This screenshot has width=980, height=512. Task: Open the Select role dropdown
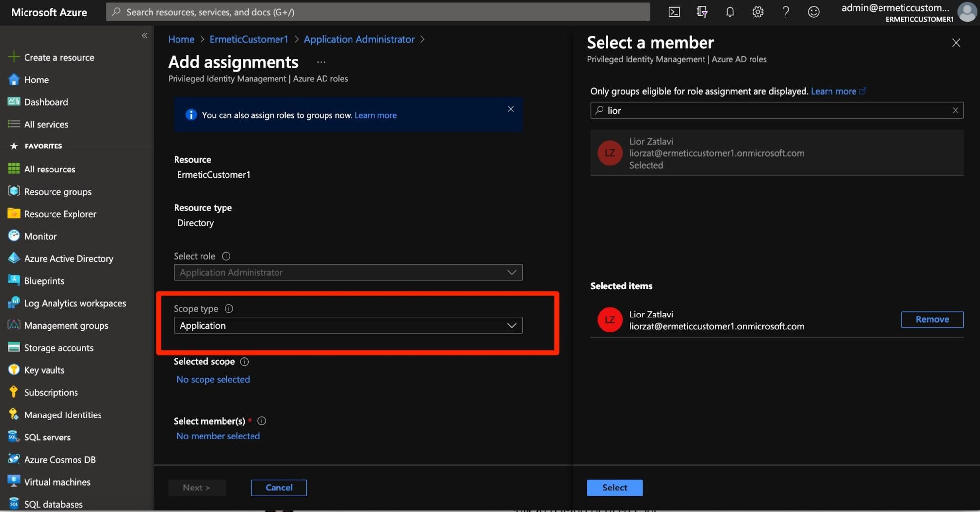[348, 272]
